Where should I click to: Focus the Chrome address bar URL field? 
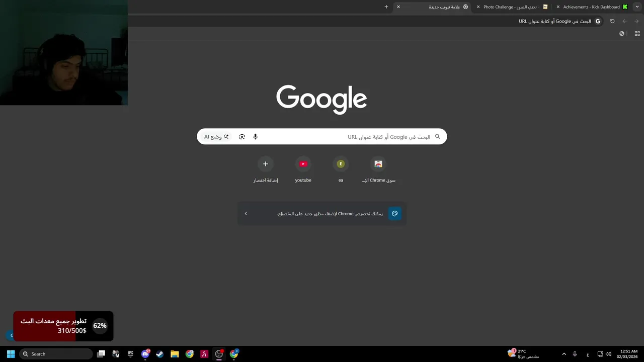(x=366, y=21)
